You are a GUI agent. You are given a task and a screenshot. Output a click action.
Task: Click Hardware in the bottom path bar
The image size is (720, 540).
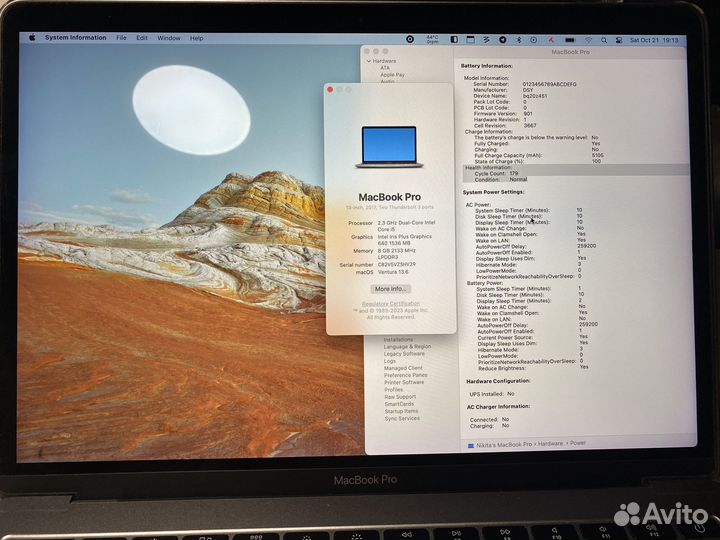[x=550, y=444]
